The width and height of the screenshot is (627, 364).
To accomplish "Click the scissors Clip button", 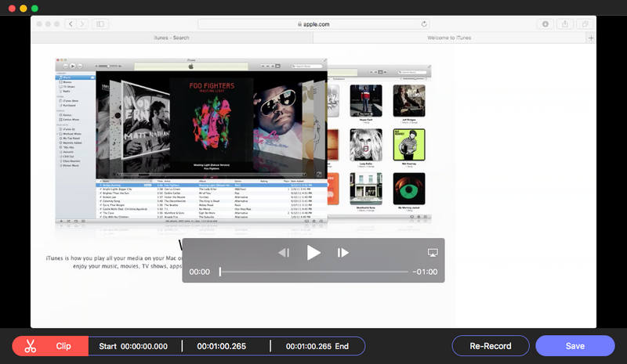I will [x=50, y=346].
